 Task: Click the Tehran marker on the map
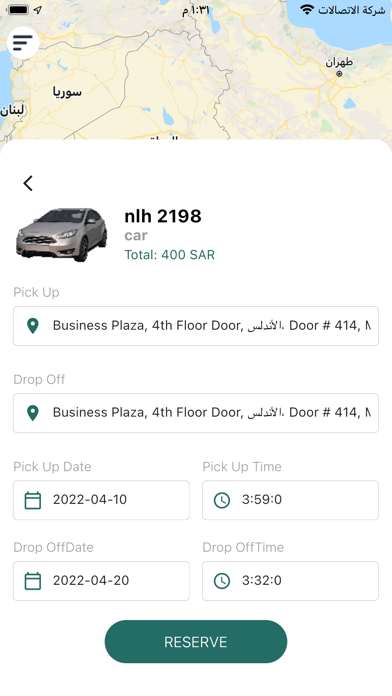339,74
